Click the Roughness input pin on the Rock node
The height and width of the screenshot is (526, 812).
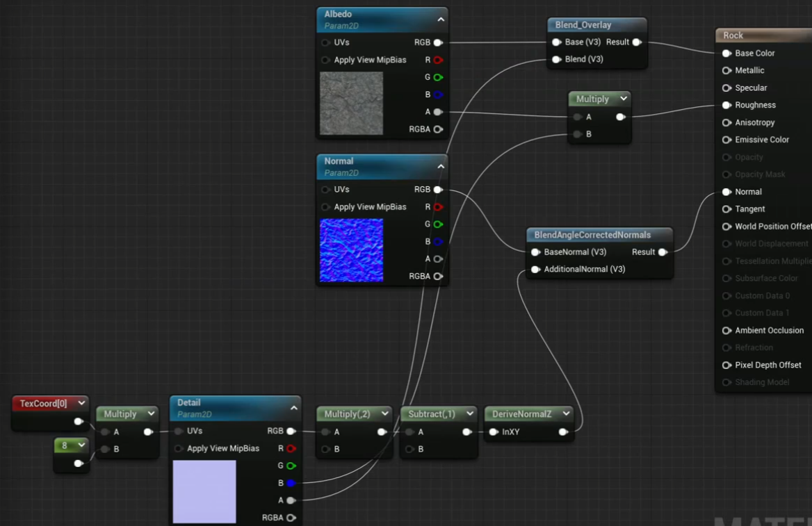725,105
